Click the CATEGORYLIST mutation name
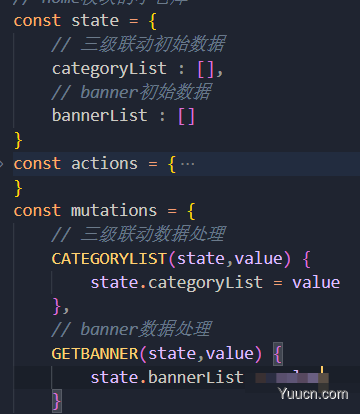 click(109, 259)
